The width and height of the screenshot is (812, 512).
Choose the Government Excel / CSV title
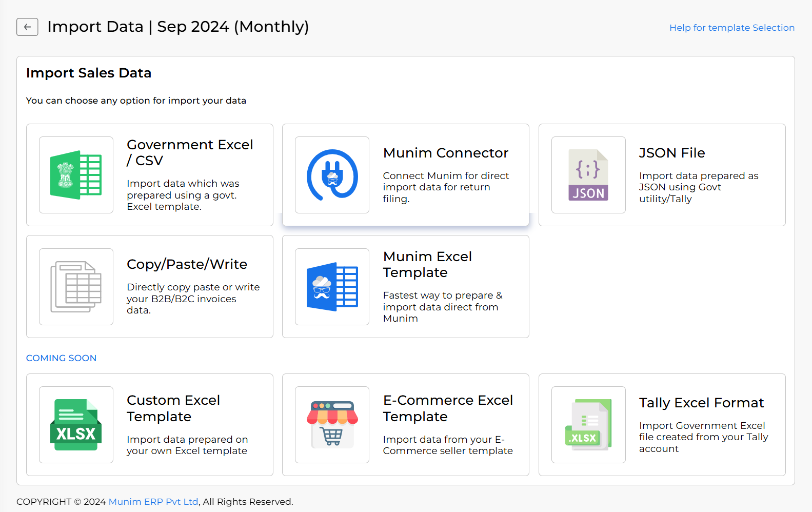(x=190, y=152)
